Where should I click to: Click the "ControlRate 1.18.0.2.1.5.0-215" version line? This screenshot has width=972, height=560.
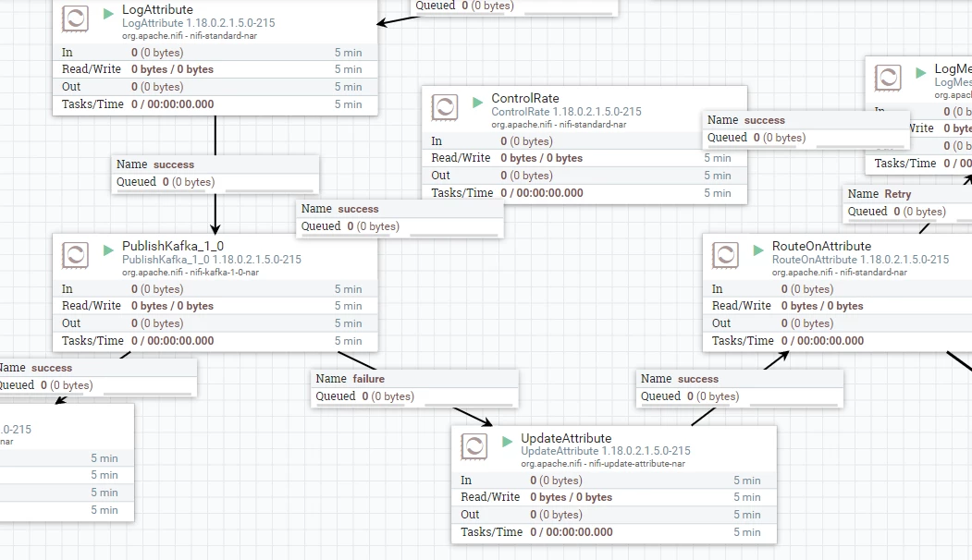(x=567, y=112)
